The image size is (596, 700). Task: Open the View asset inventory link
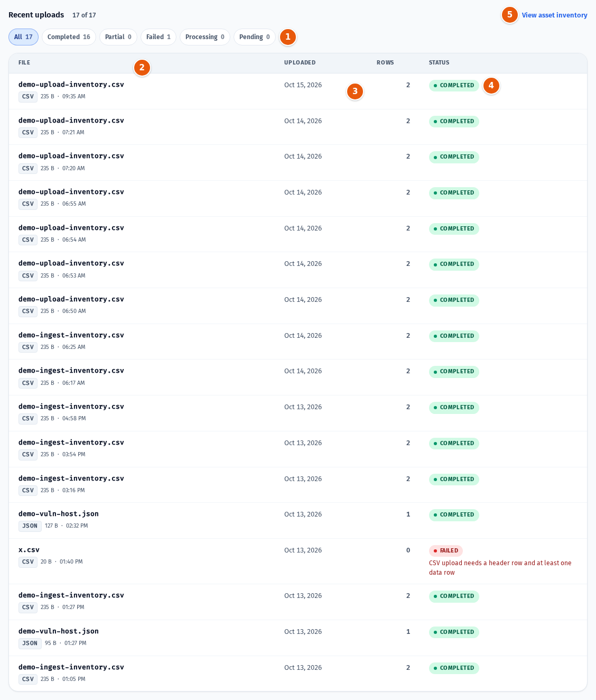click(555, 15)
